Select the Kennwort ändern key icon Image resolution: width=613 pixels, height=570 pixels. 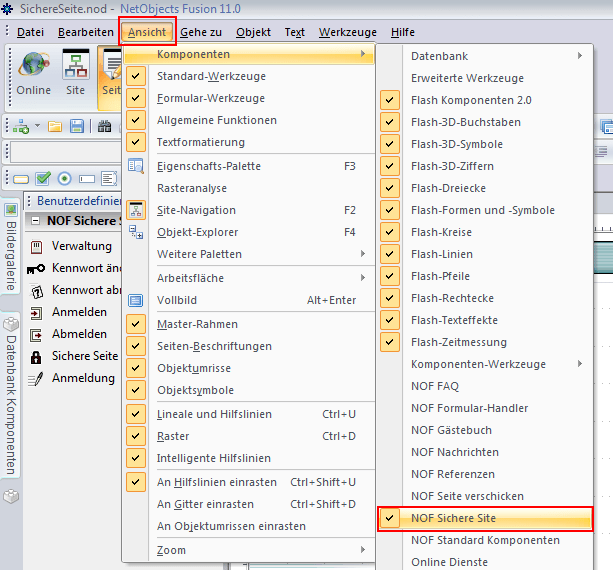point(36,268)
